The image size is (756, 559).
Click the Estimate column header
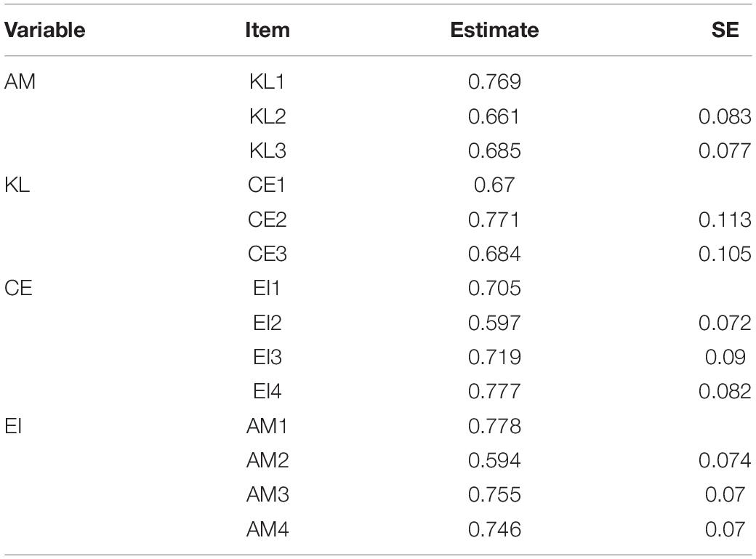point(494,30)
